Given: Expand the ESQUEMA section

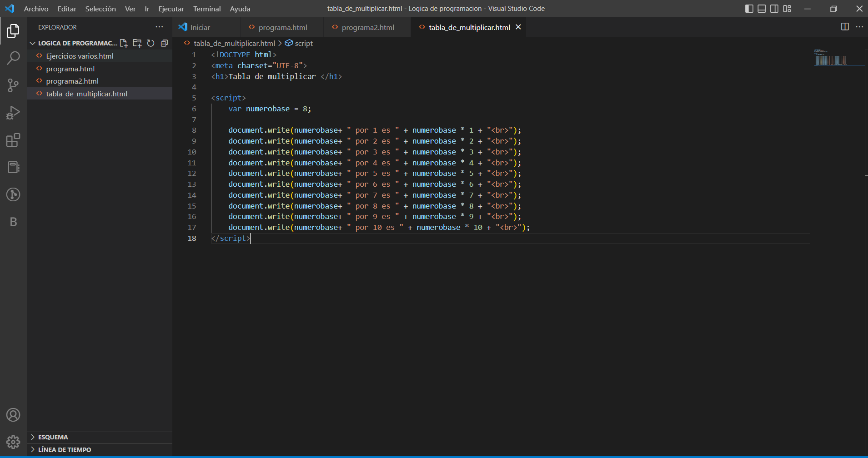Looking at the screenshot, I should (x=100, y=437).
